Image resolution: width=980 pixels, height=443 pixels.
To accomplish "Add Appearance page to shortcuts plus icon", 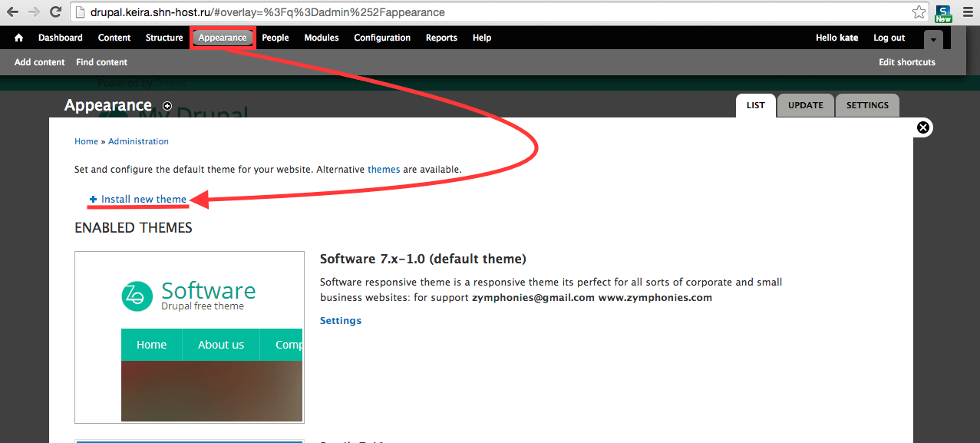I will click(x=167, y=106).
